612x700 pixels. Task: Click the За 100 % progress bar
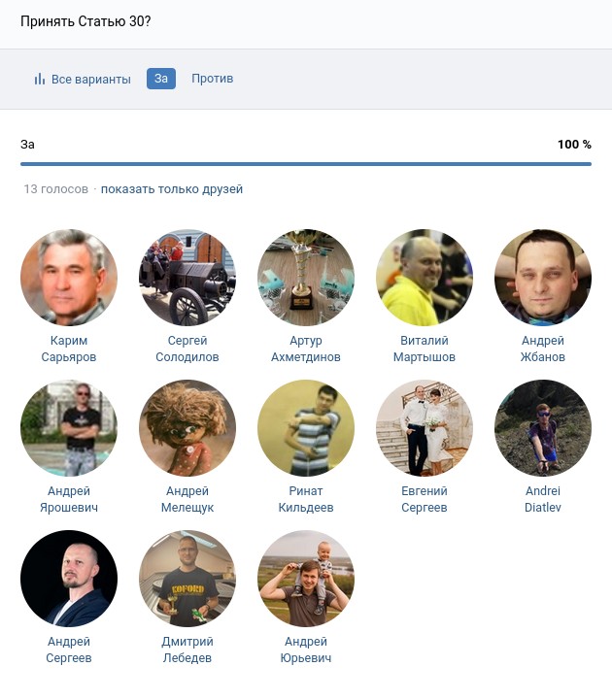[306, 164]
